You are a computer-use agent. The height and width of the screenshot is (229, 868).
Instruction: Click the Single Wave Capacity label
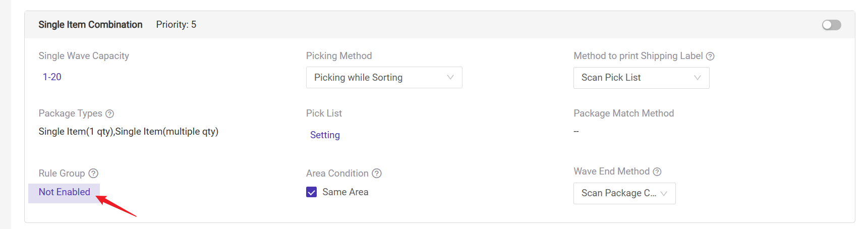pos(84,56)
